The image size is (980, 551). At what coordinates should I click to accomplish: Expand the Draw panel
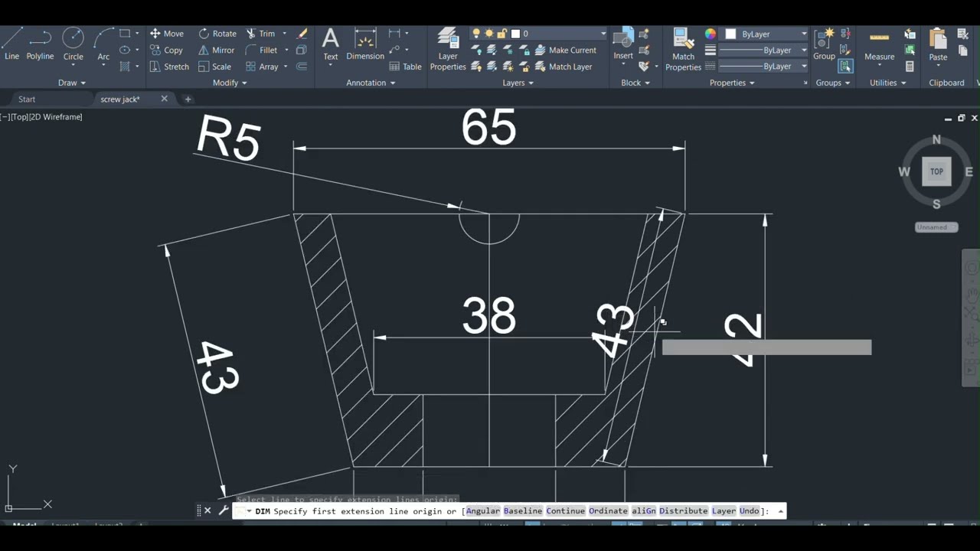click(72, 83)
